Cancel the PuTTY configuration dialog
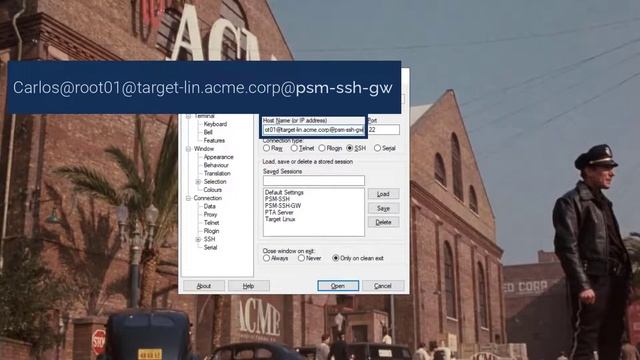This screenshot has width=640, height=360. click(383, 286)
